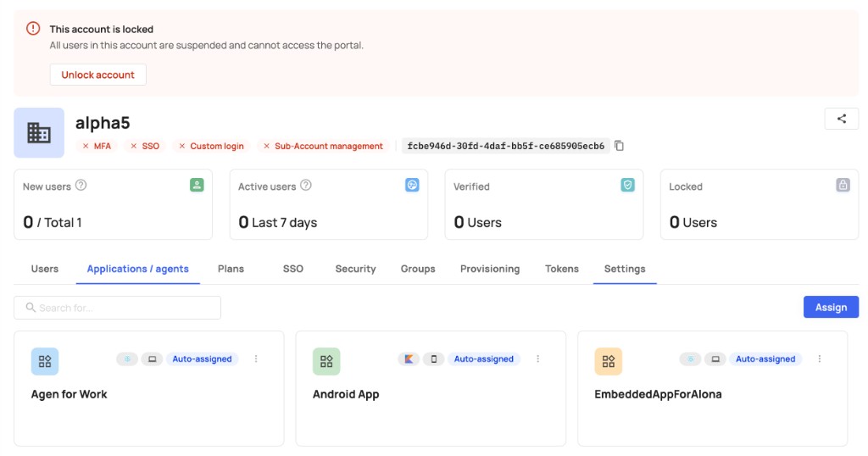Screen dimensions: 868x456
Task: Switch to the Users tab
Action: 45,269
